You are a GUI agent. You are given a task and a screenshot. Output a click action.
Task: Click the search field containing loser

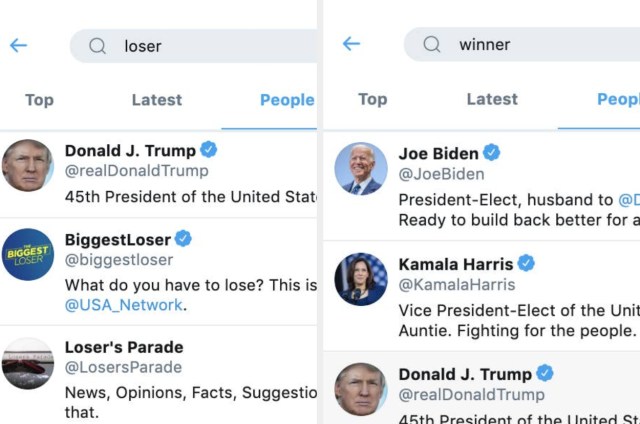[x=193, y=46]
